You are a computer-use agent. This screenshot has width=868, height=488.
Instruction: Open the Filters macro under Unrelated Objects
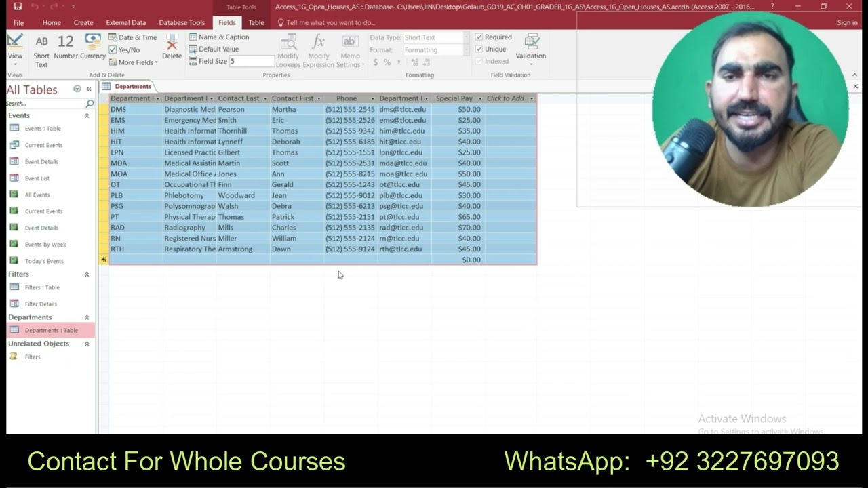tap(33, 357)
